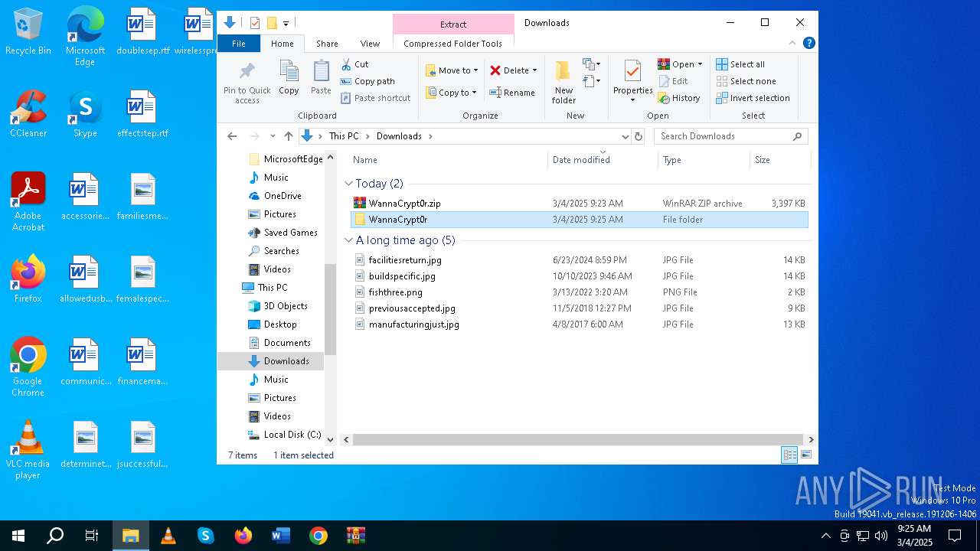Click the Copy ribbon icon

pyautogui.click(x=289, y=78)
